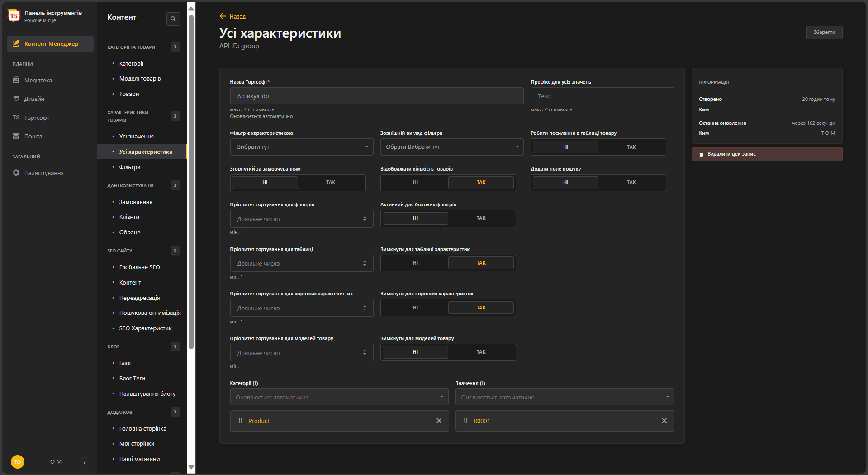Click the 'Назва Торгсофт' input field

click(377, 96)
